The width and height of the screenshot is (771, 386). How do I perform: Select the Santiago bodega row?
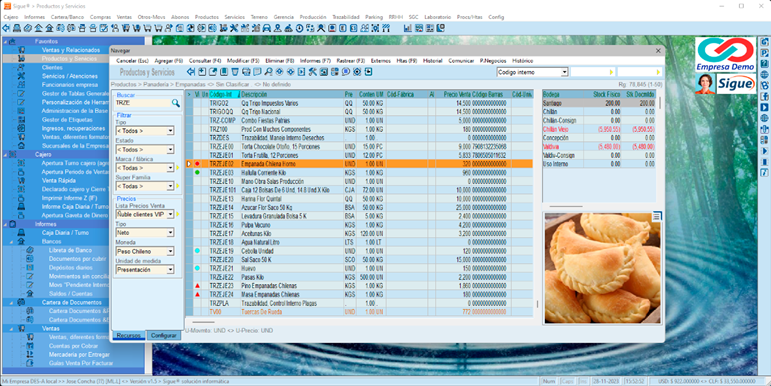tap(599, 103)
